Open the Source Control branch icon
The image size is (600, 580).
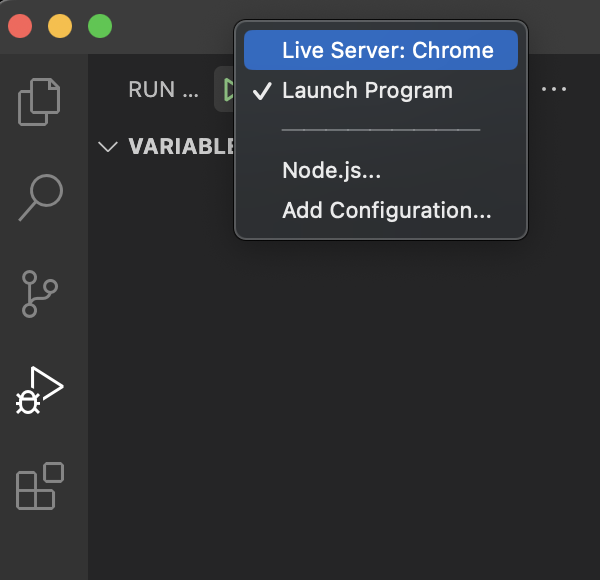39,294
